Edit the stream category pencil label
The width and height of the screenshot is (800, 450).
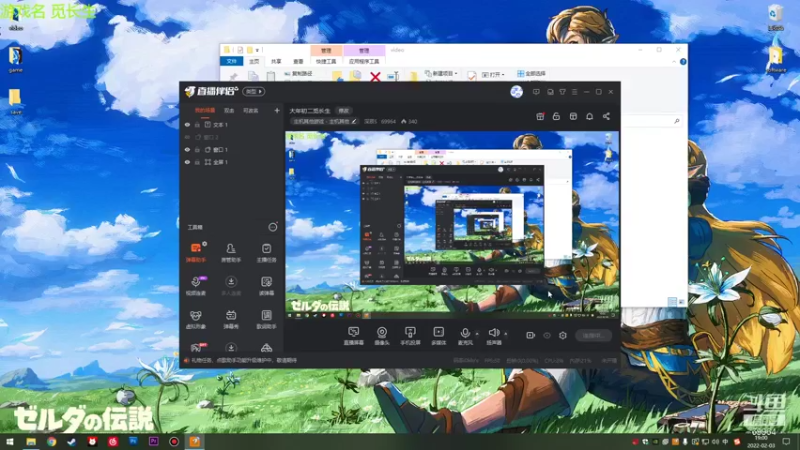click(x=324, y=121)
